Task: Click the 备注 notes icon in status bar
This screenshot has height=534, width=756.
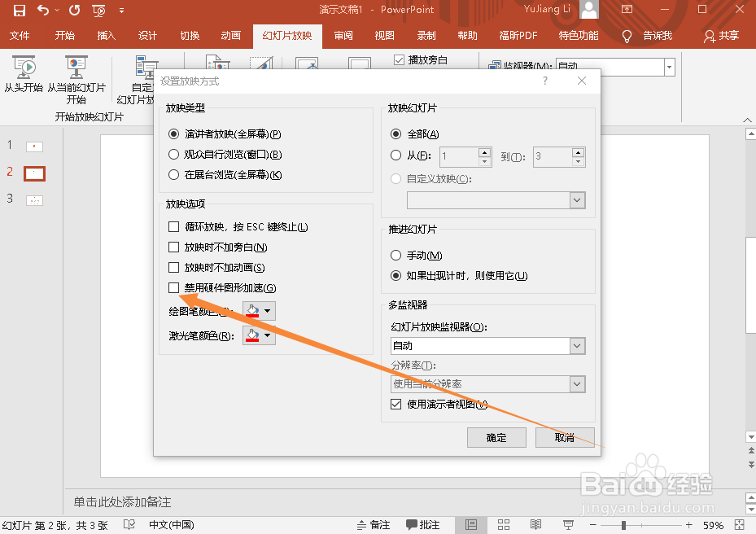Action: (374, 525)
